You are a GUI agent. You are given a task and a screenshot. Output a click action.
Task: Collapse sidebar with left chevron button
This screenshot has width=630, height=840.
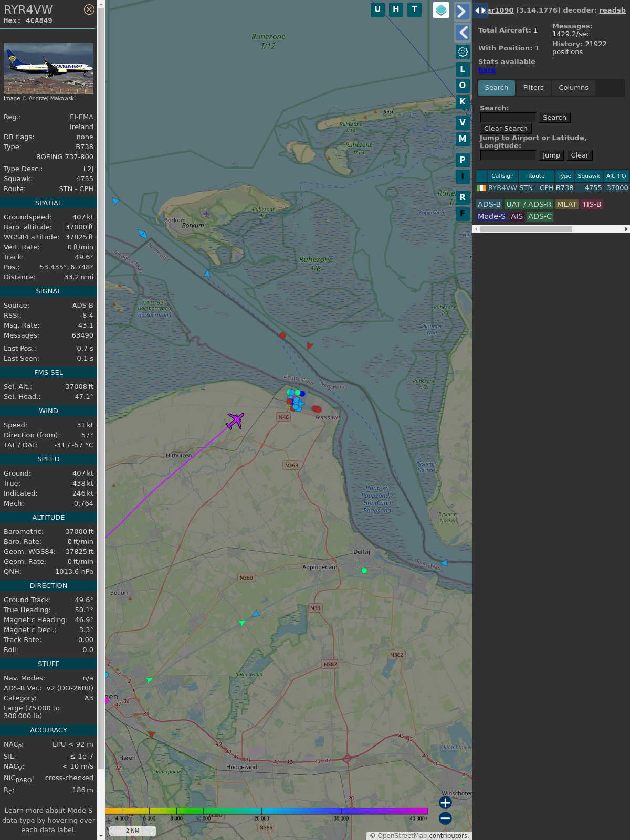pos(463,33)
